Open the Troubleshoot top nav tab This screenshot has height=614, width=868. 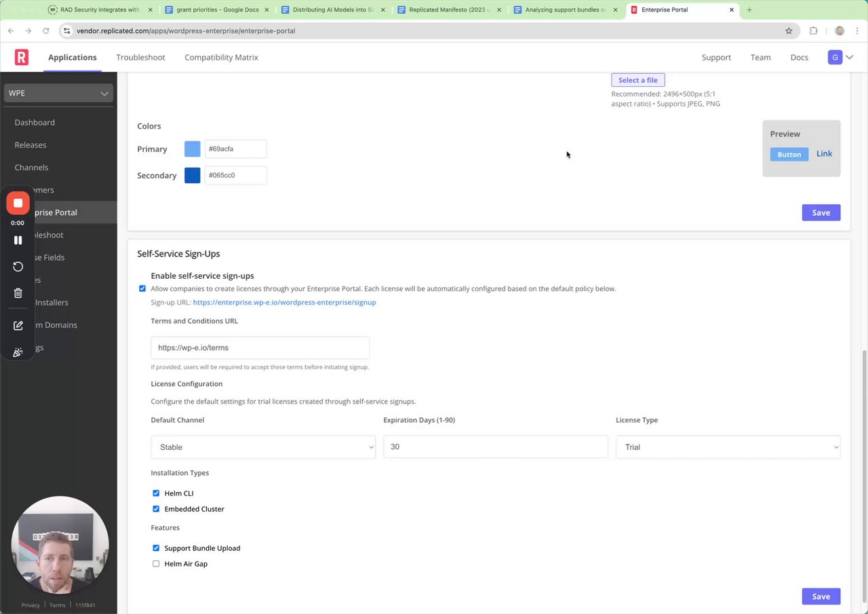click(140, 58)
